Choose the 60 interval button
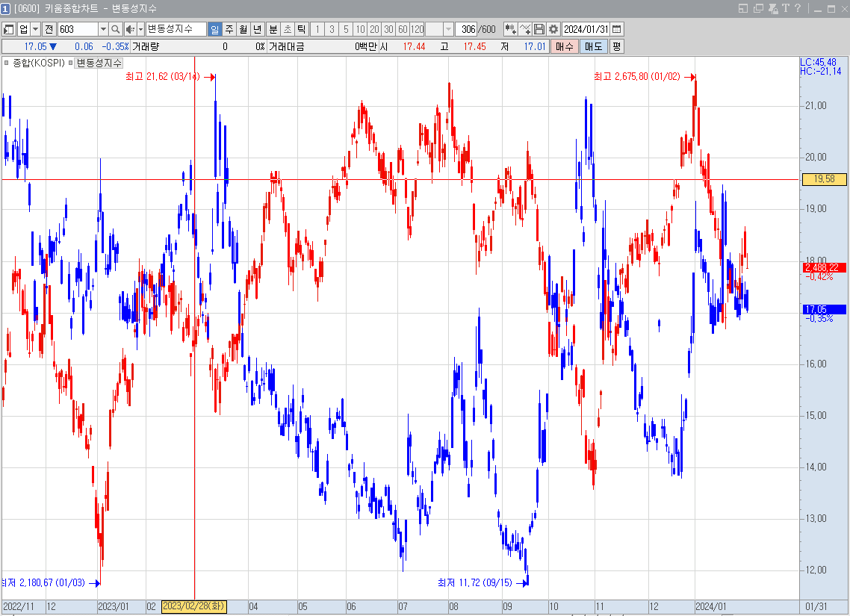 [403, 29]
